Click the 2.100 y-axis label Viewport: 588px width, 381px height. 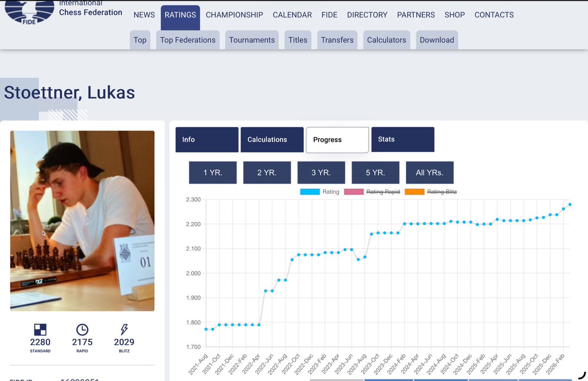click(x=193, y=249)
